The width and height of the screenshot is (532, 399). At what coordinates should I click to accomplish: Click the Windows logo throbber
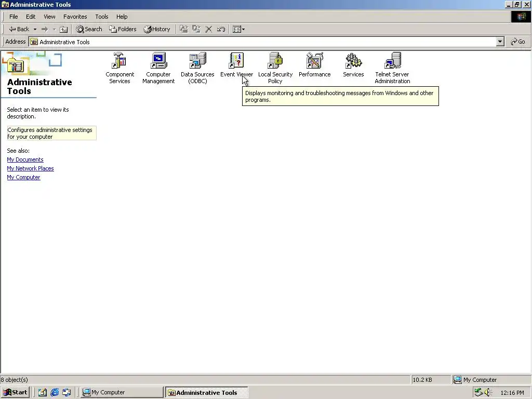click(x=521, y=17)
